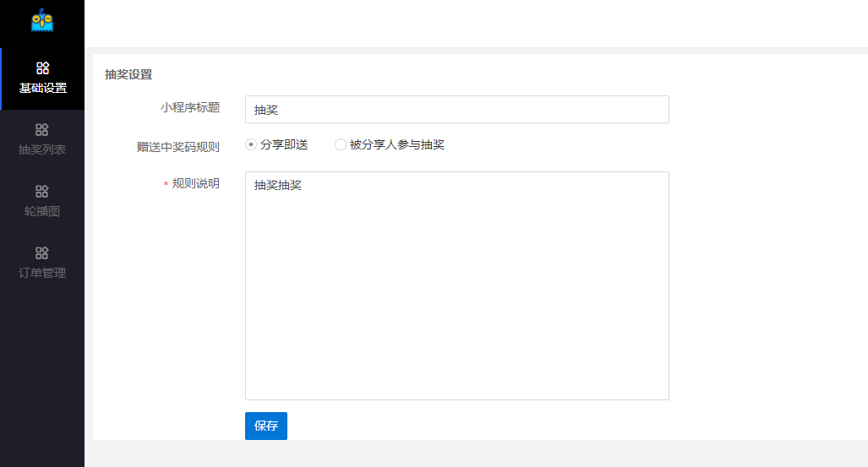Viewport: 868px width, 467px height.
Task: Focus the 小程序标题 input field
Action: click(x=456, y=110)
